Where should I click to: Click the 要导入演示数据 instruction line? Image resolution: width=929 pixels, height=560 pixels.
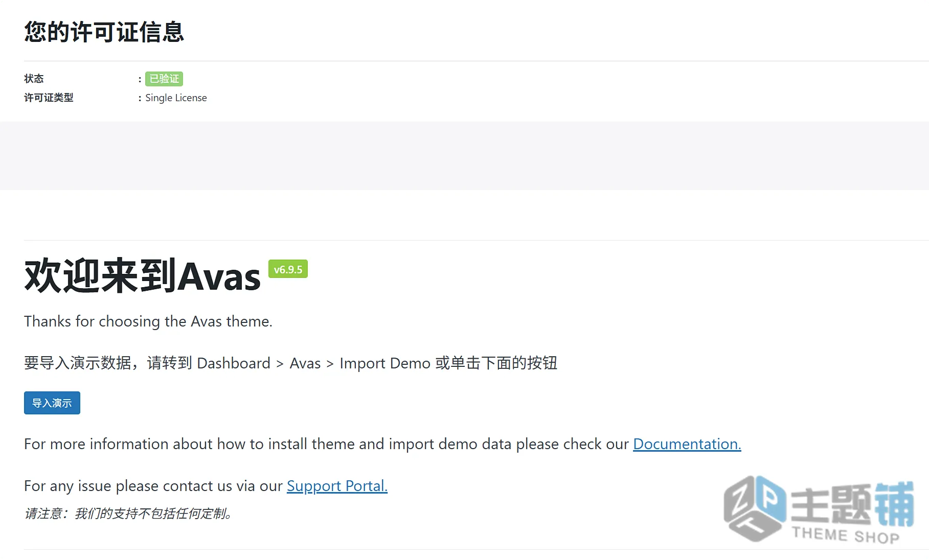point(290,363)
